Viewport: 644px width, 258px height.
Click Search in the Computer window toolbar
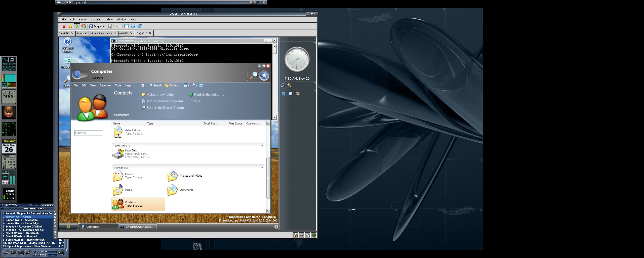coord(155,85)
